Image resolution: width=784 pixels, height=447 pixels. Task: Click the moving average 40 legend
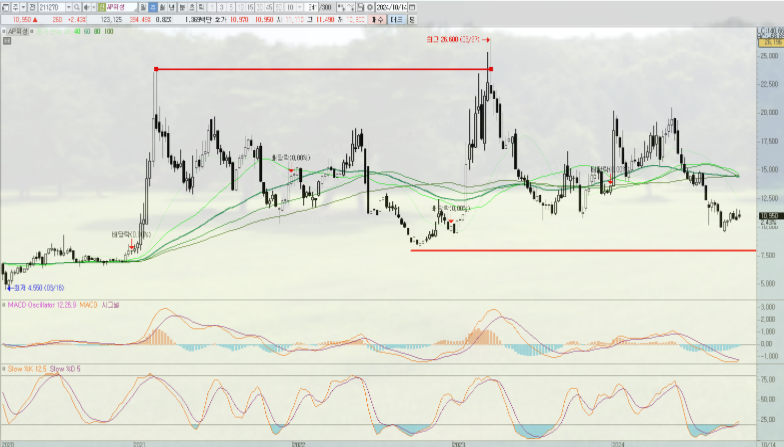pos(77,32)
